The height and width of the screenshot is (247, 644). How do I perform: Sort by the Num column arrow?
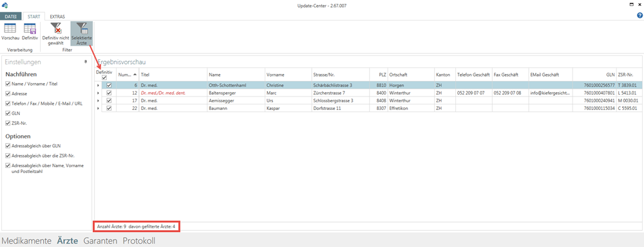point(135,74)
